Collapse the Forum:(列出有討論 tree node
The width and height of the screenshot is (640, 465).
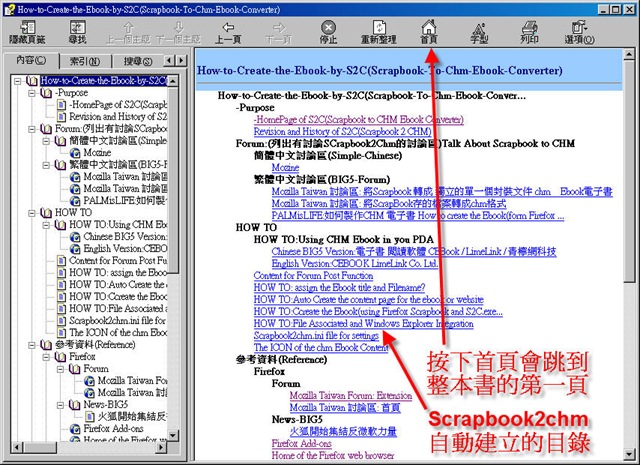click(x=32, y=129)
